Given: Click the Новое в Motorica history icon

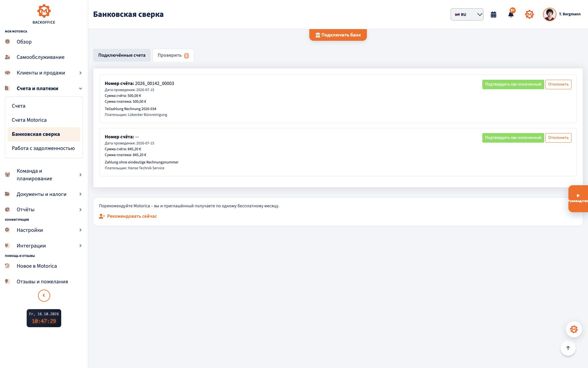Looking at the screenshot, I should point(7,266).
